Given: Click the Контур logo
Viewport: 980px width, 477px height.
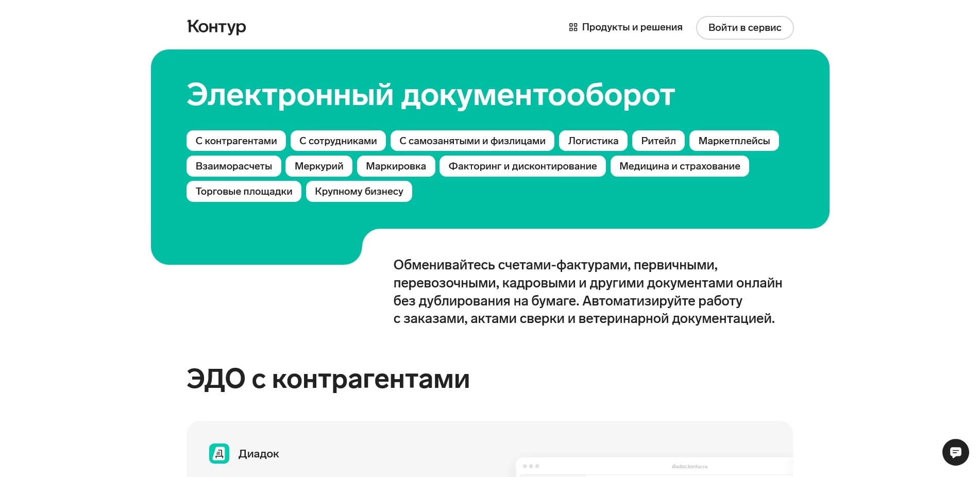Looking at the screenshot, I should pyautogui.click(x=216, y=26).
